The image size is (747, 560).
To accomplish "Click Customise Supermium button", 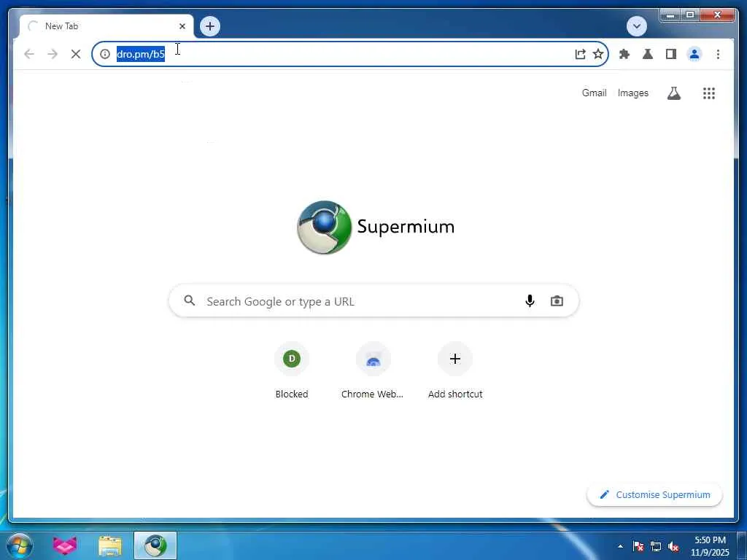I will [x=654, y=495].
